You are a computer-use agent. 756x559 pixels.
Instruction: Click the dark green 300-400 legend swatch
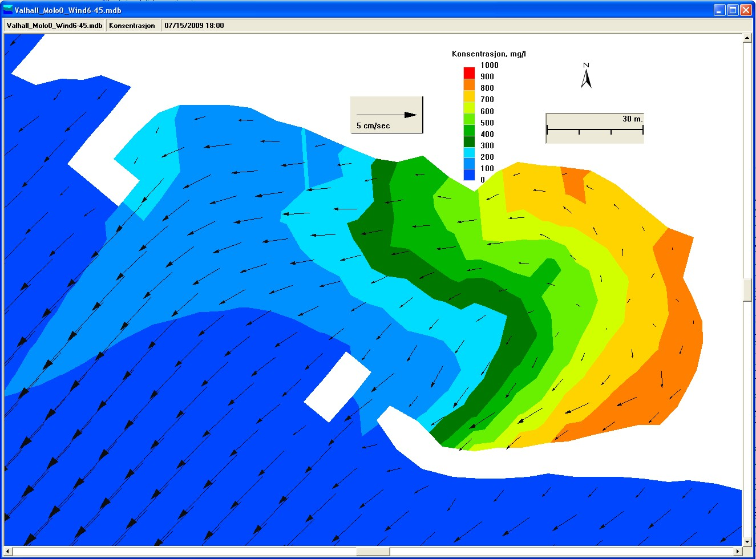pyautogui.click(x=469, y=141)
